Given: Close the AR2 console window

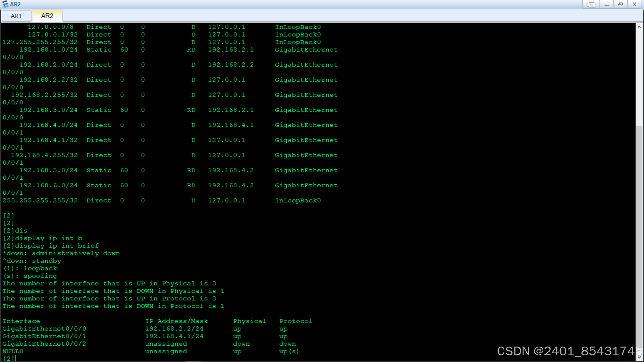Looking at the screenshot, I should coord(634,4).
